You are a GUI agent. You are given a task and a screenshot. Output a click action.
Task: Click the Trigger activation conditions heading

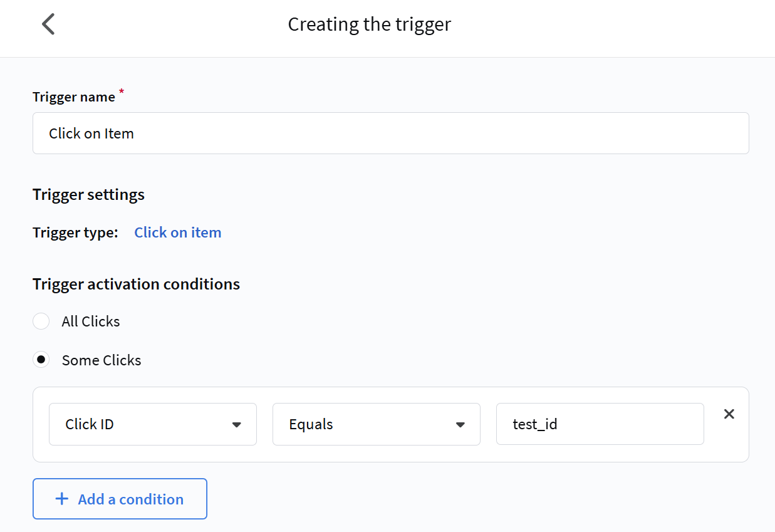(136, 284)
